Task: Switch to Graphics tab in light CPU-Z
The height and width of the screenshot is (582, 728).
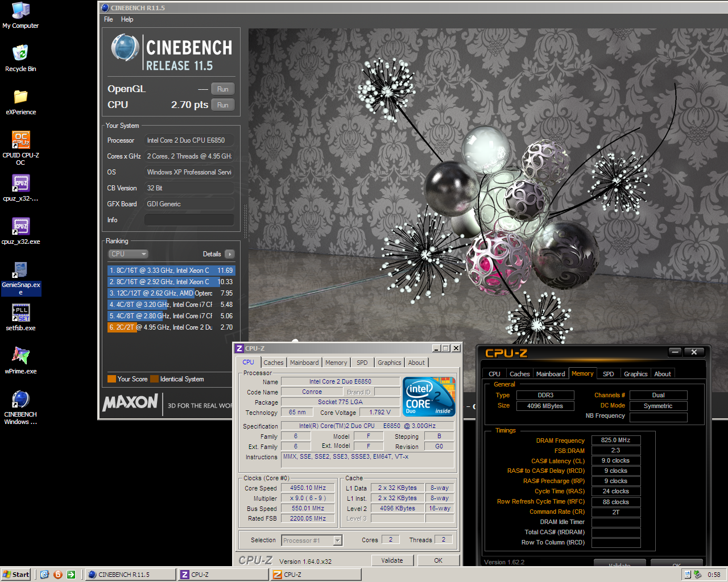Action: pos(390,363)
